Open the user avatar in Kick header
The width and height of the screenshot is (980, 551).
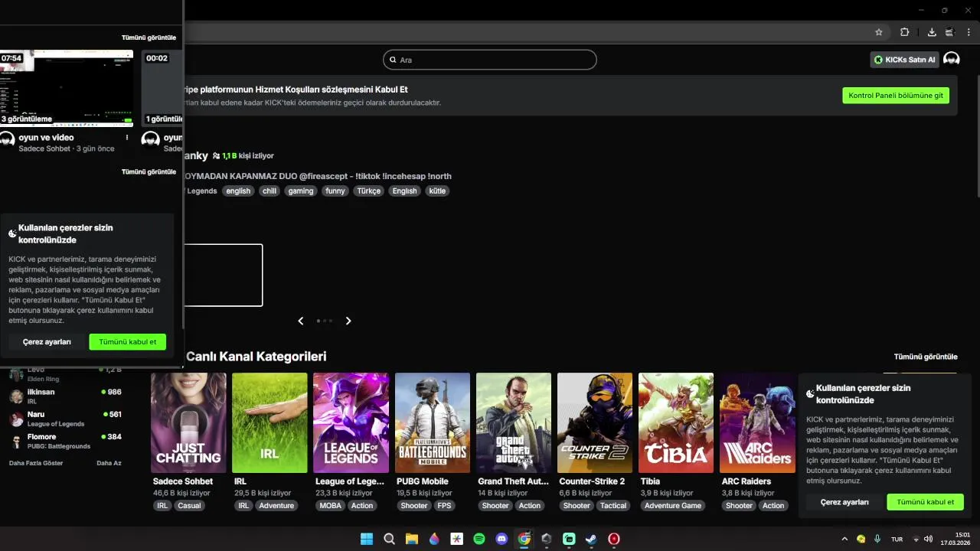click(952, 59)
